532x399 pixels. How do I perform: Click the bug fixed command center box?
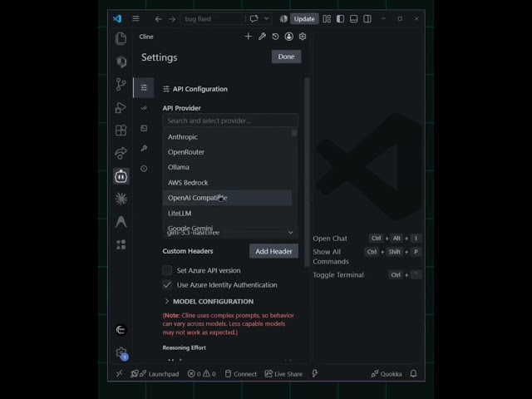click(213, 19)
